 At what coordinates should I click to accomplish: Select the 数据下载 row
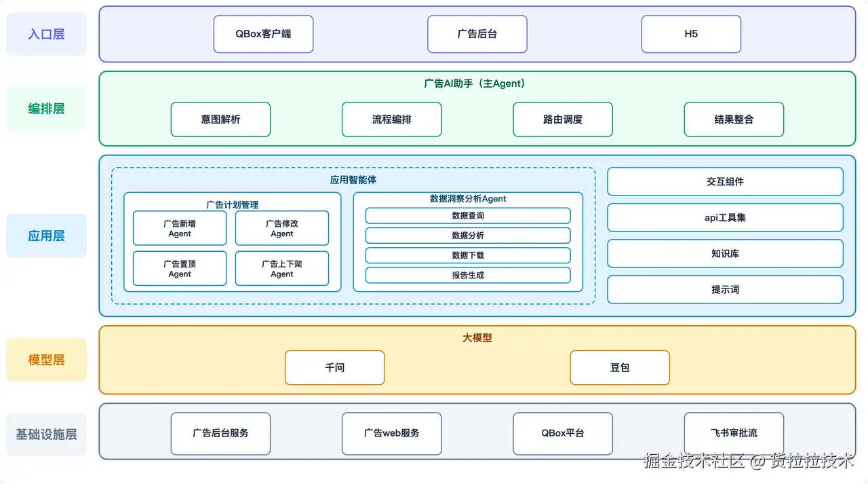(x=468, y=255)
